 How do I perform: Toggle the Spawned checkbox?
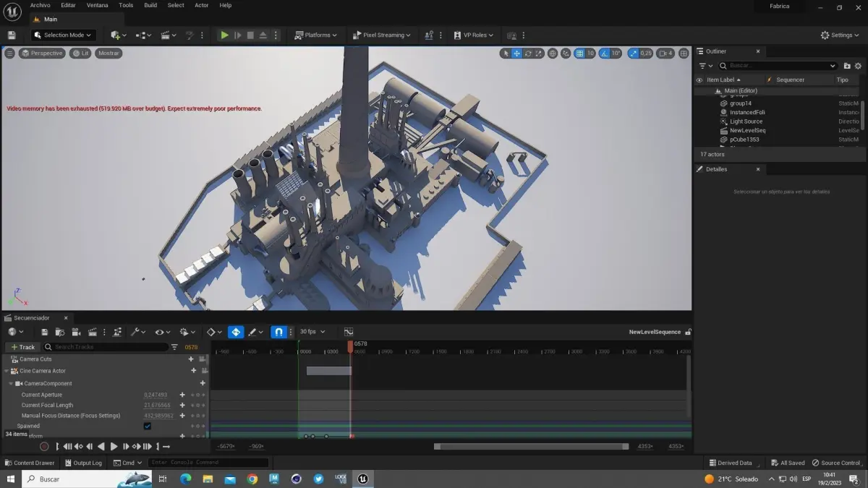[x=148, y=426]
